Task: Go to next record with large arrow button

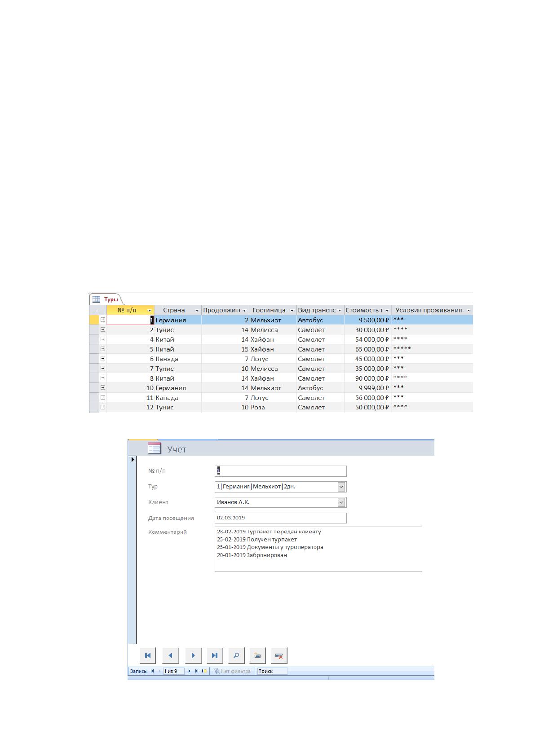Action: (x=193, y=655)
